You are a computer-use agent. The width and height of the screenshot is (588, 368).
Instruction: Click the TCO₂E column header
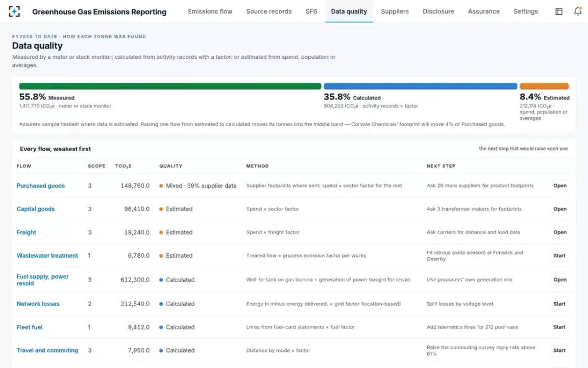(x=124, y=166)
